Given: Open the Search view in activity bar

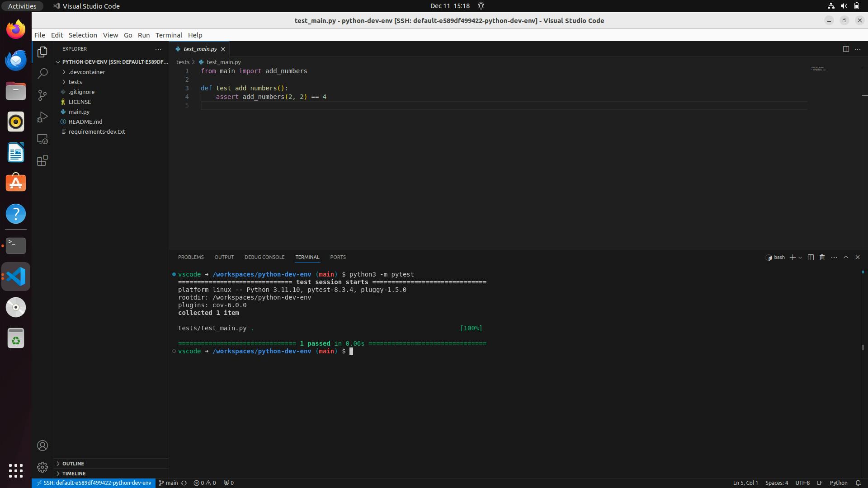Looking at the screenshot, I should (42, 74).
